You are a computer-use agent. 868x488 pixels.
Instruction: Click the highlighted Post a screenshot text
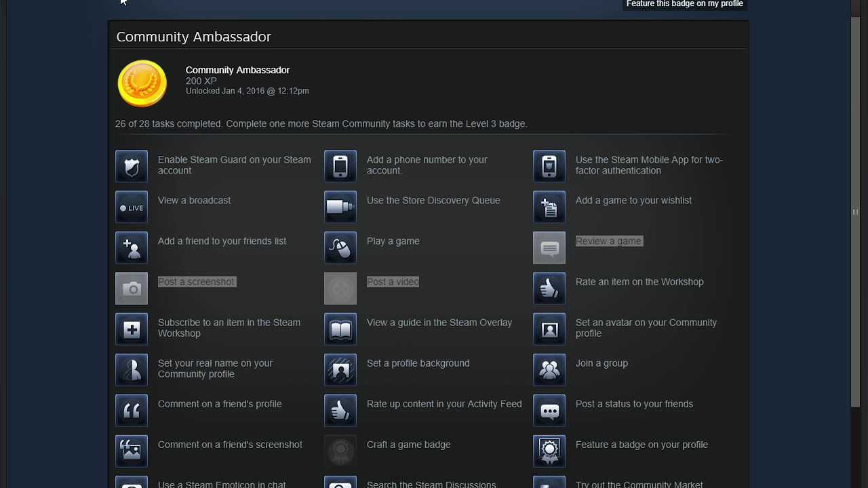click(197, 282)
